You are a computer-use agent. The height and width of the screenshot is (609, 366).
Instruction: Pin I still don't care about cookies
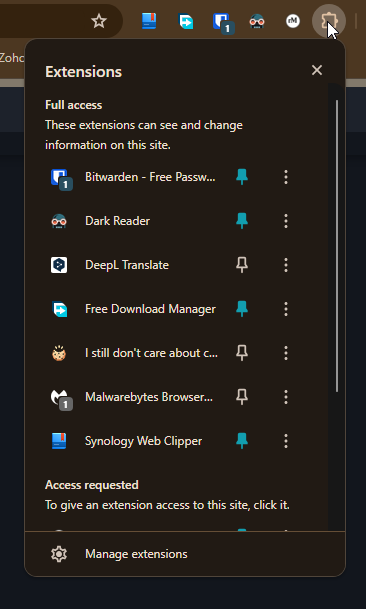[242, 353]
